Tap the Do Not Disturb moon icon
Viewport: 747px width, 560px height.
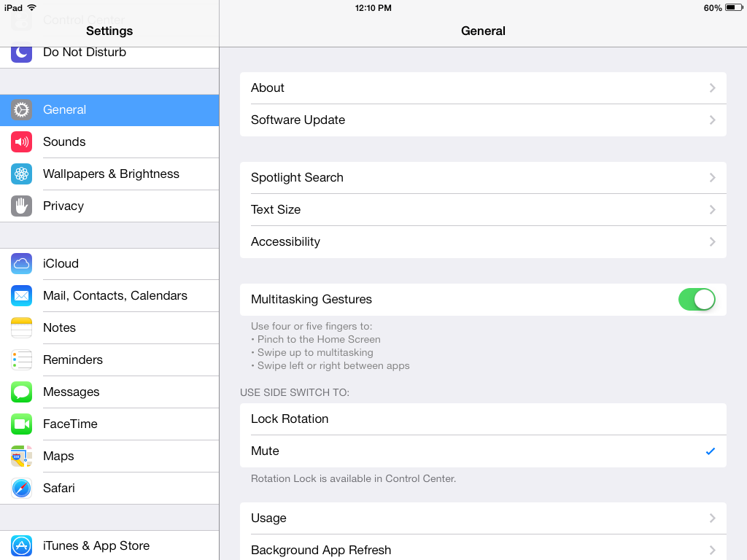[21, 52]
